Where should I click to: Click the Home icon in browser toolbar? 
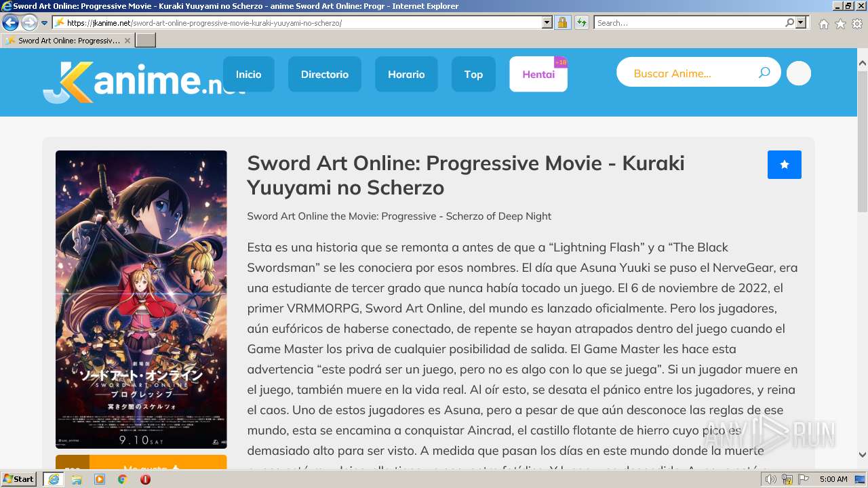(x=823, y=24)
